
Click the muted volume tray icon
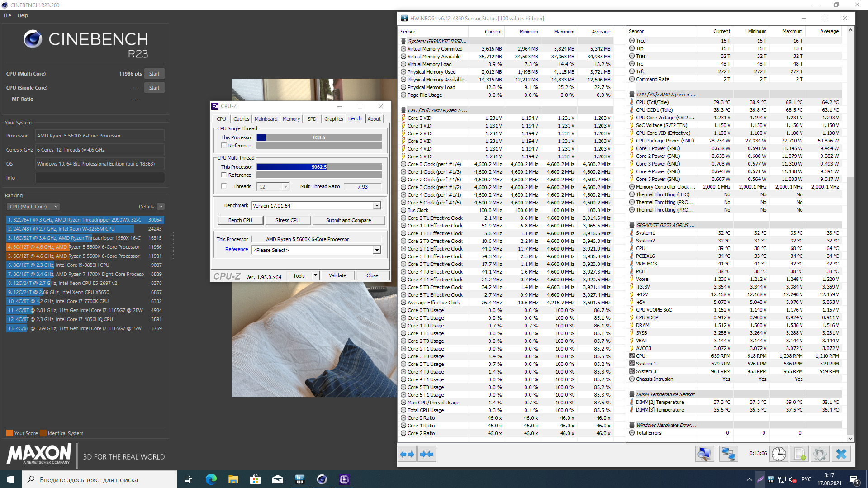(x=792, y=479)
